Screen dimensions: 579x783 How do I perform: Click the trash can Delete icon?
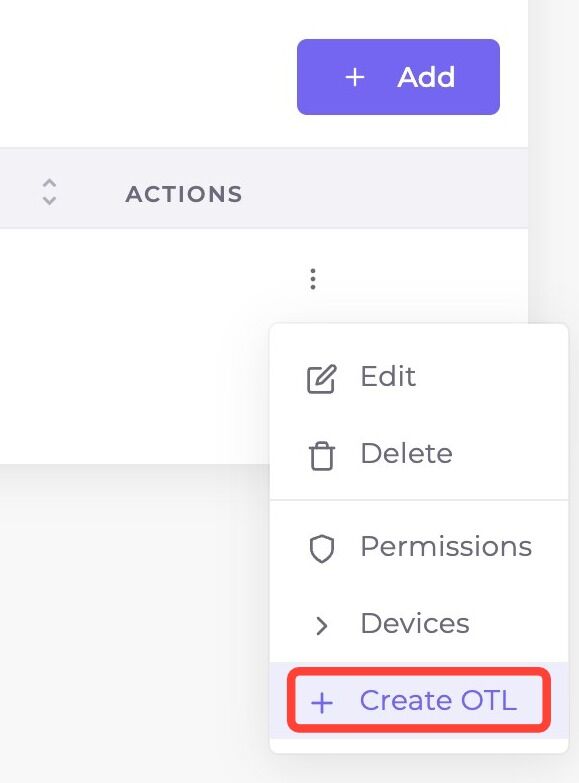click(322, 456)
